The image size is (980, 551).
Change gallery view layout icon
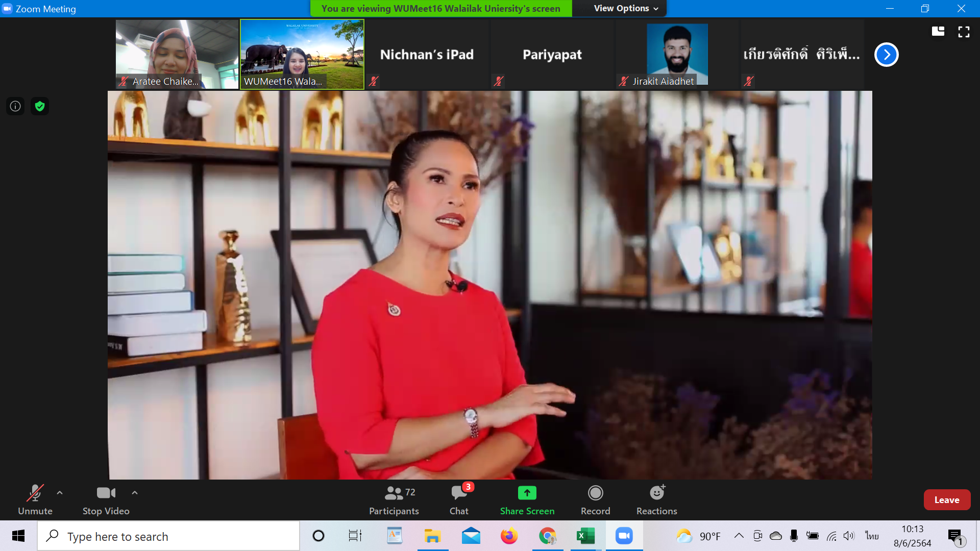938,32
